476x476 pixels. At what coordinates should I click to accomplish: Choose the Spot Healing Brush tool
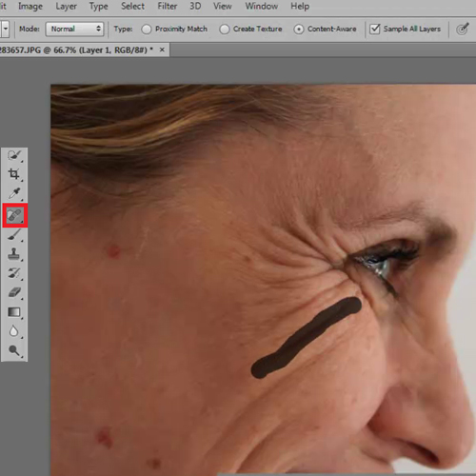(15, 215)
